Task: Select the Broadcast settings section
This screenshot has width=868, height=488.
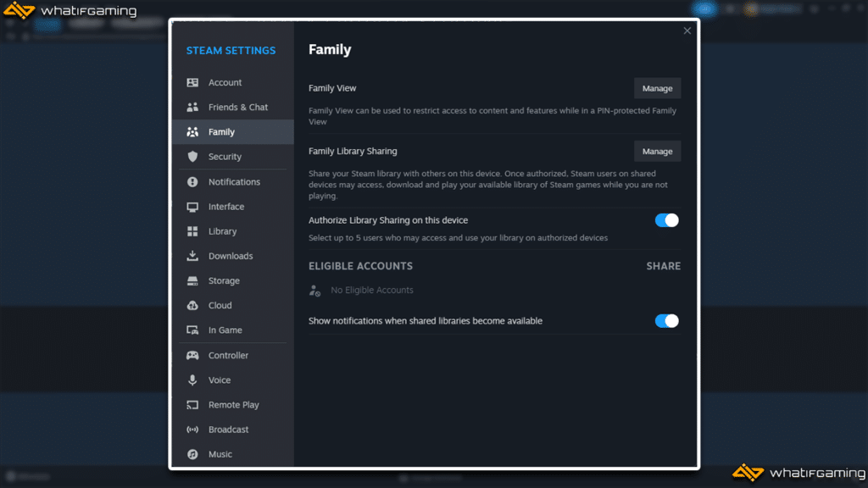Action: tap(228, 430)
